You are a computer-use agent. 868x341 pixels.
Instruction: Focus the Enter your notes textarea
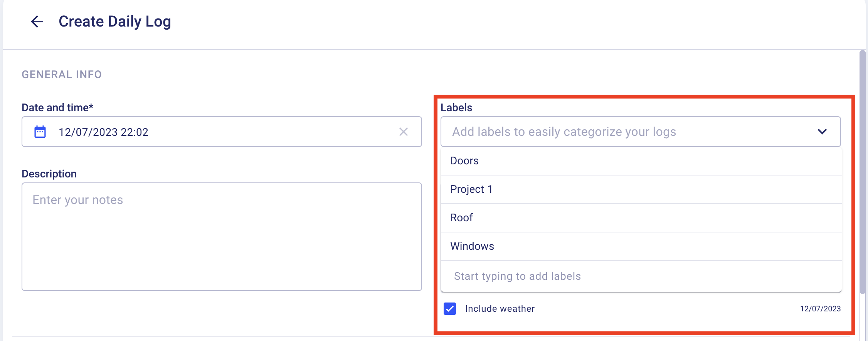(x=222, y=237)
